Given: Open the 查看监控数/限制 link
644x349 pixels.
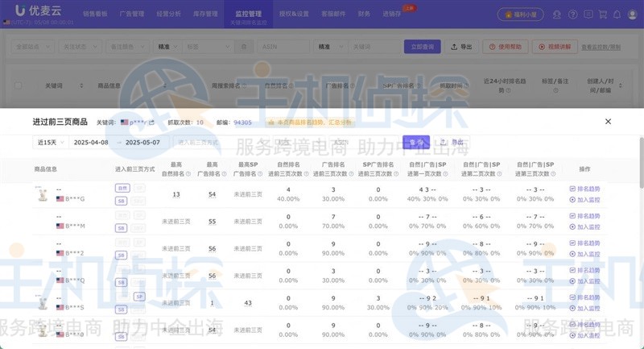Looking at the screenshot, I should click(x=601, y=48).
